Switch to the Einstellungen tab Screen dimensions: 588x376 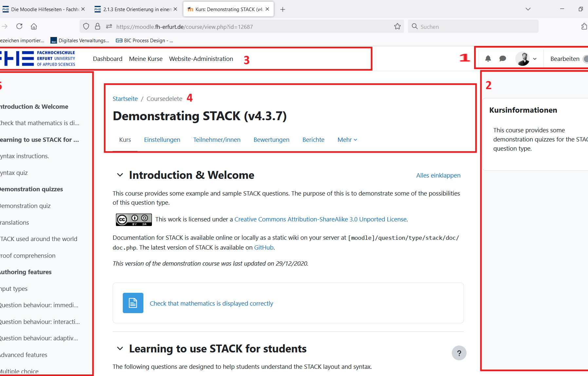point(162,140)
